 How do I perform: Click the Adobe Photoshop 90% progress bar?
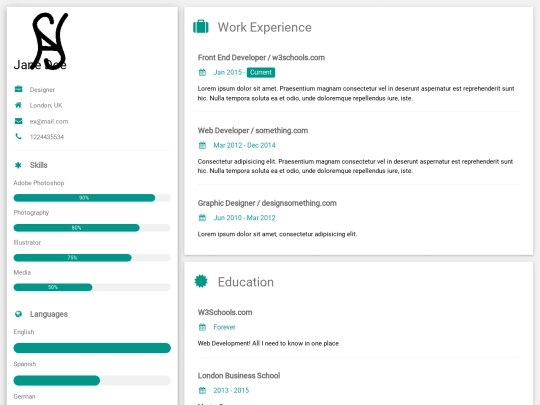tap(92, 198)
